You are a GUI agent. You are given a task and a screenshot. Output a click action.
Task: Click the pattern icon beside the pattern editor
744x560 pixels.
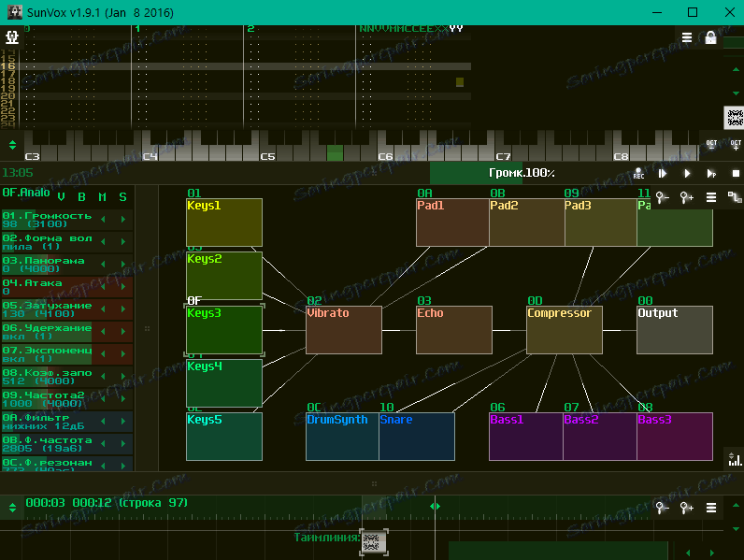tap(734, 117)
